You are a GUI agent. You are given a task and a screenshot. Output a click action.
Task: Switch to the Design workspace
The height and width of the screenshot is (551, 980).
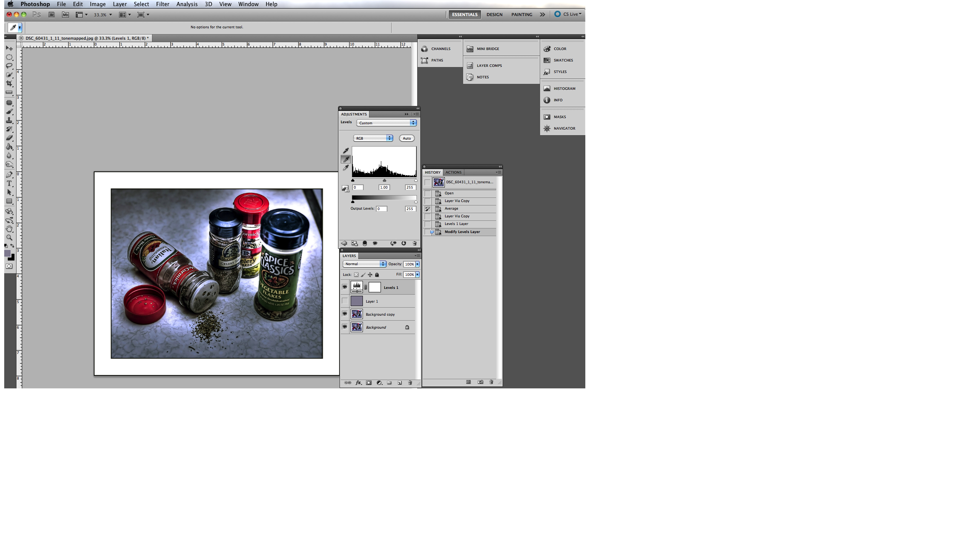(x=494, y=15)
